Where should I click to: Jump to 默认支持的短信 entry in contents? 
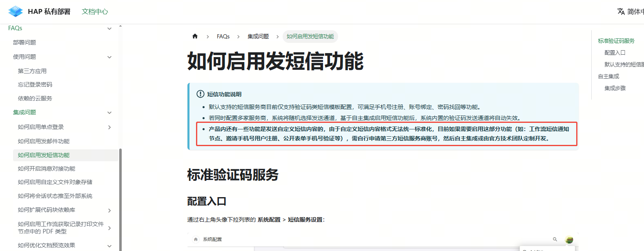[x=624, y=64]
